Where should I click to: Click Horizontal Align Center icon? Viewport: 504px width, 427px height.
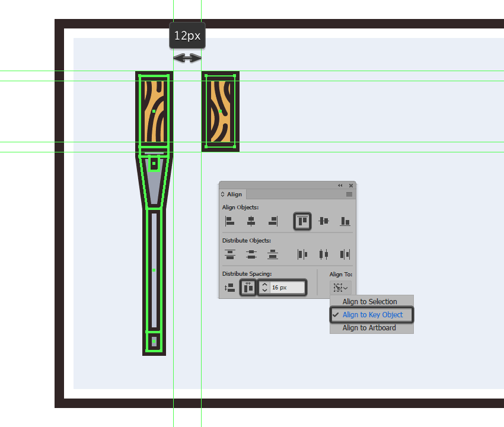[x=251, y=221]
